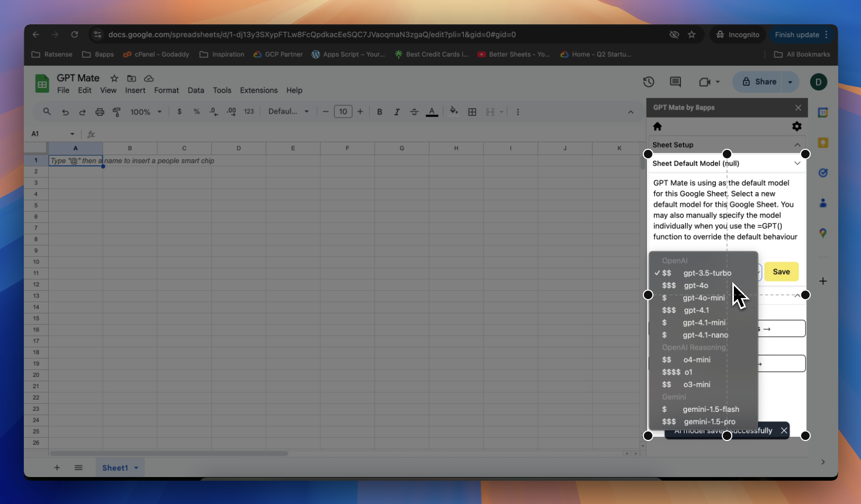The height and width of the screenshot is (504, 861).
Task: Open Google Maps side panel icon
Action: 823,233
